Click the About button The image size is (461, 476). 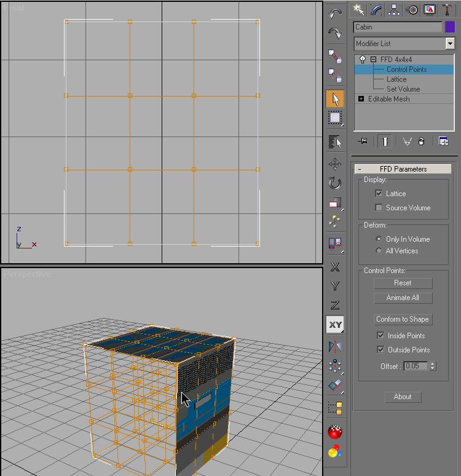click(x=403, y=397)
